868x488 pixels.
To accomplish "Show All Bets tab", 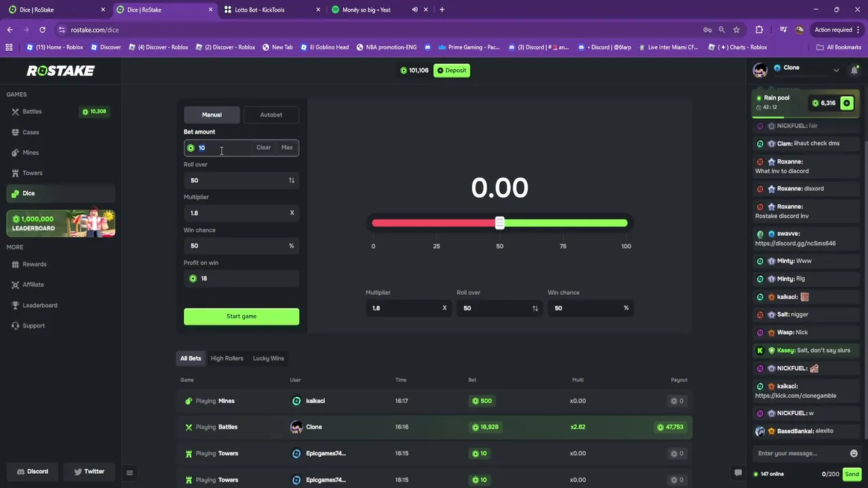I will point(191,358).
